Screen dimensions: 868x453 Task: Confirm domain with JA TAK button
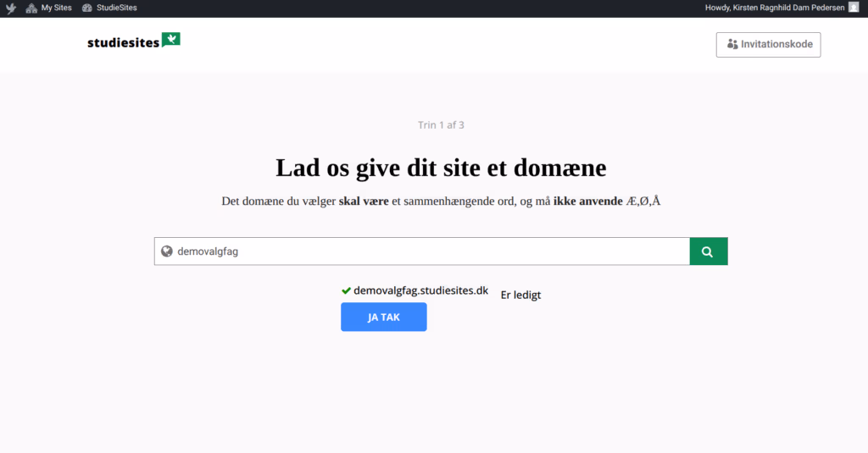[384, 317]
